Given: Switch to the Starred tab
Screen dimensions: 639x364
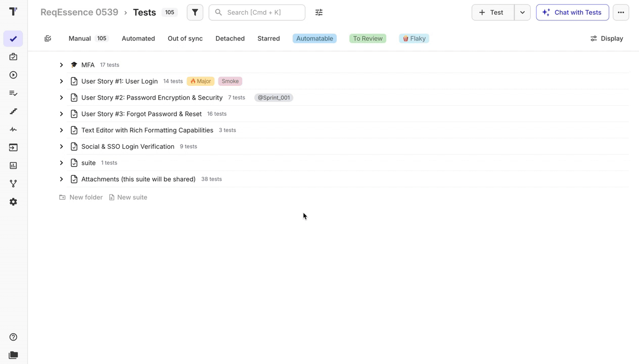Looking at the screenshot, I should pyautogui.click(x=268, y=38).
